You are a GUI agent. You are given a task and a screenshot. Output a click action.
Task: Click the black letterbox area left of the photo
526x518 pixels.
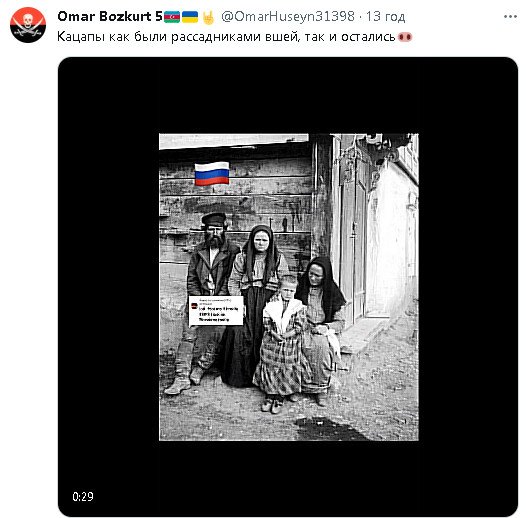[108, 287]
